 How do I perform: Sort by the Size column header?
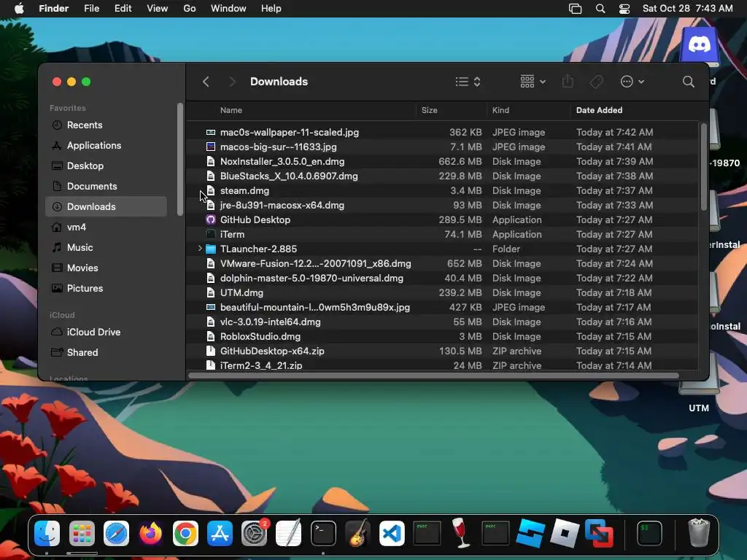429,110
